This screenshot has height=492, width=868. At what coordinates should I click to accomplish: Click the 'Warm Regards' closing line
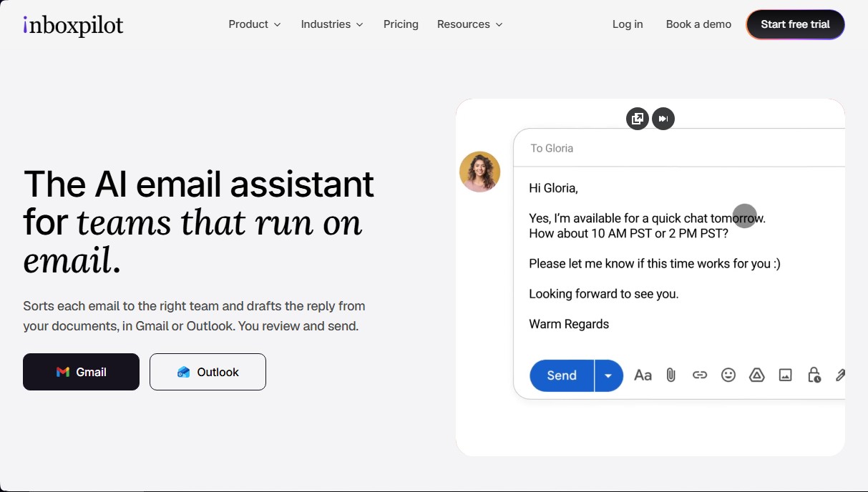click(569, 324)
